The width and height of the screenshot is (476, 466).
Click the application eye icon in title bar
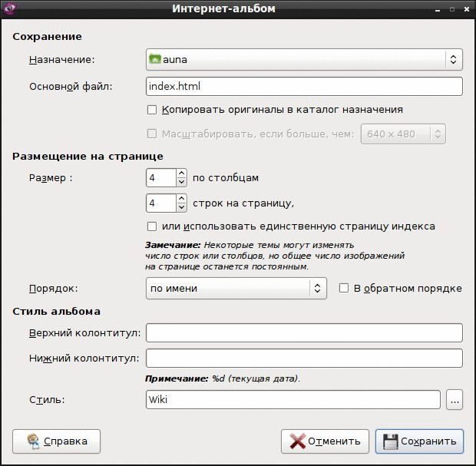coord(9,8)
